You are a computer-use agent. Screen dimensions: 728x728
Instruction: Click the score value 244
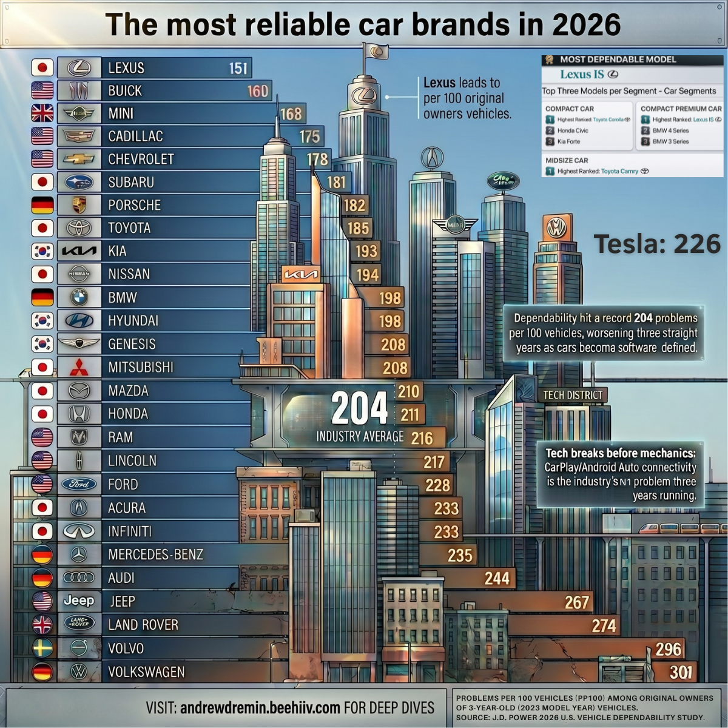pyautogui.click(x=497, y=578)
